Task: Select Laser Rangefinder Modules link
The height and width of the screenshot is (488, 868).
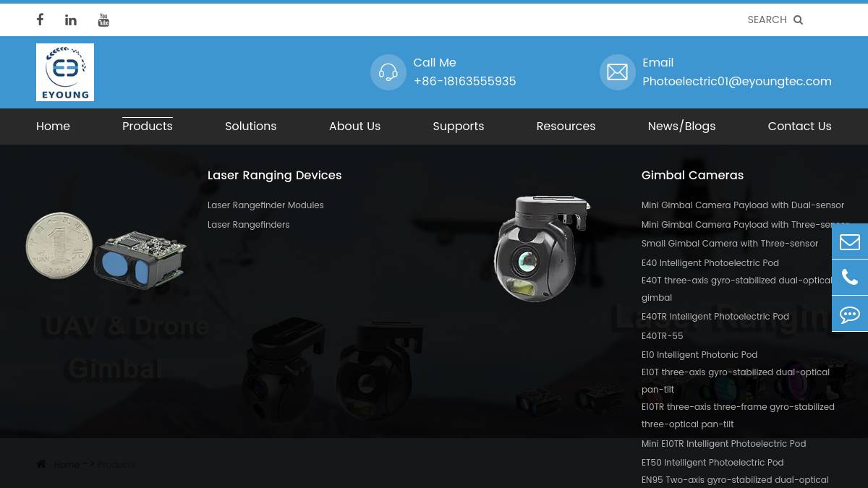Action: pyautogui.click(x=265, y=205)
